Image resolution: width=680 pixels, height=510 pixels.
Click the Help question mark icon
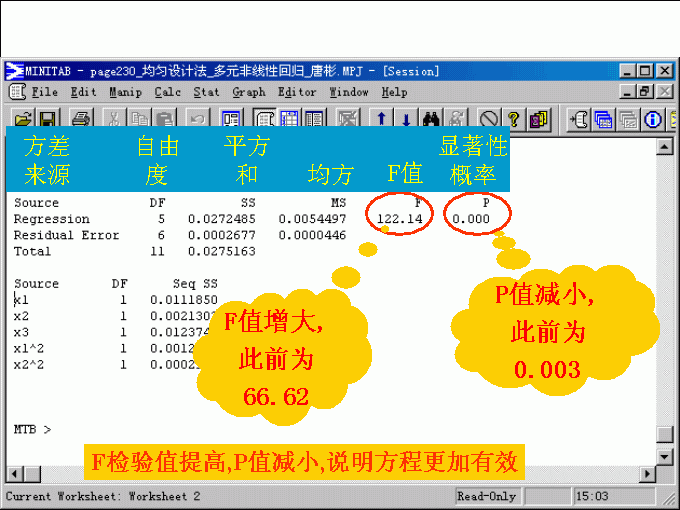coord(514,118)
